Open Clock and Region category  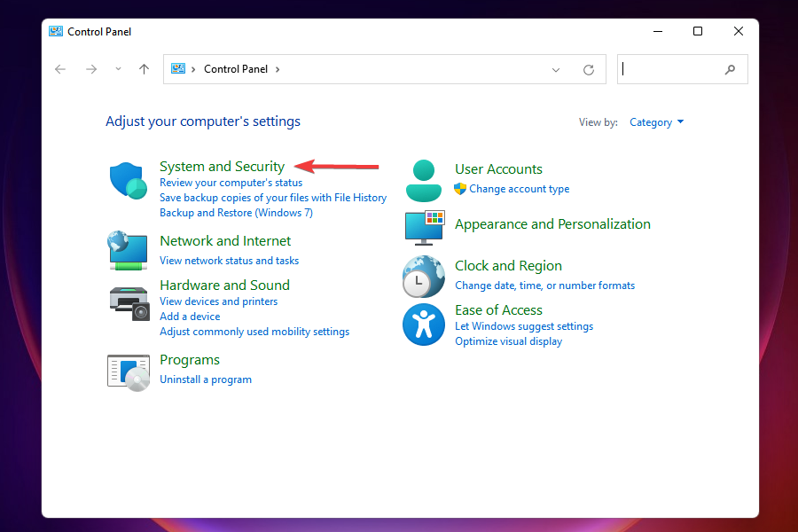[508, 266]
